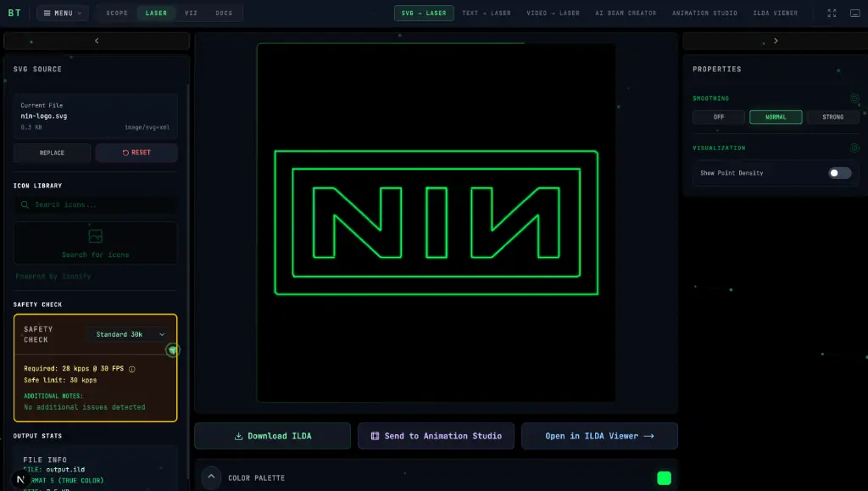This screenshot has width=868, height=491.
Task: Select TEXT → LASER tool
Action: (487, 13)
